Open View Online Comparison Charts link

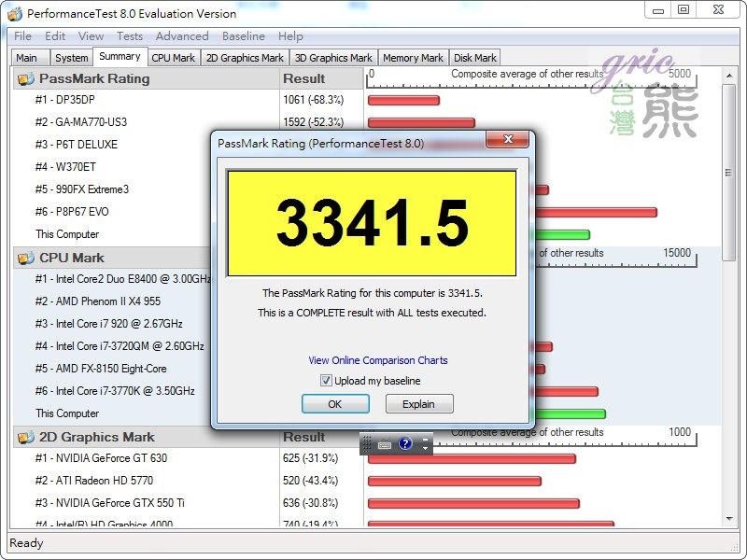pos(378,360)
